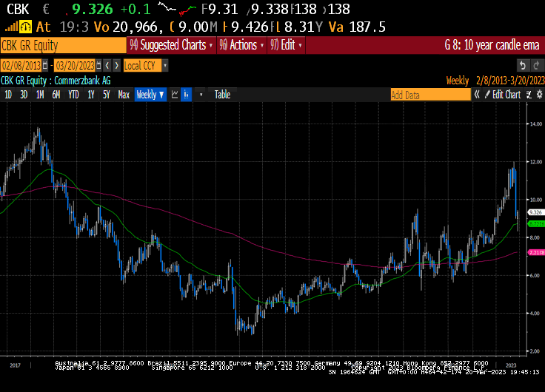Select the 6M range tab

point(56,95)
